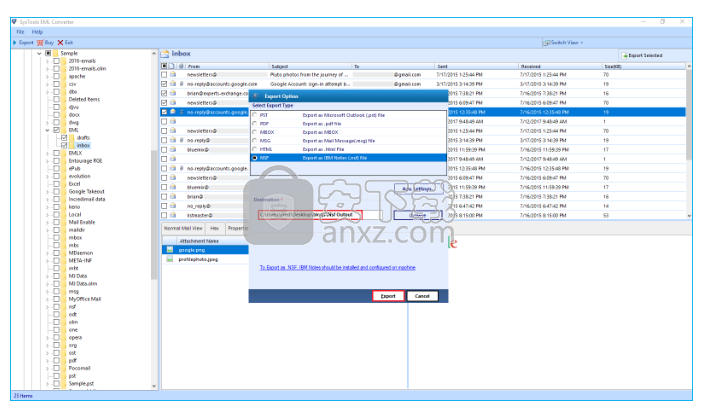Click the inbox folder icon in header
The height and width of the screenshot is (414, 702).
pyautogui.click(x=165, y=54)
